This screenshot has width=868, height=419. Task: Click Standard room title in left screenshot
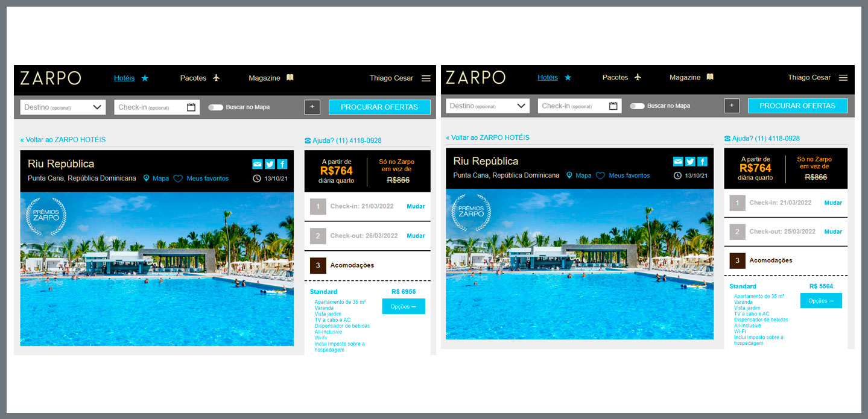tap(323, 292)
